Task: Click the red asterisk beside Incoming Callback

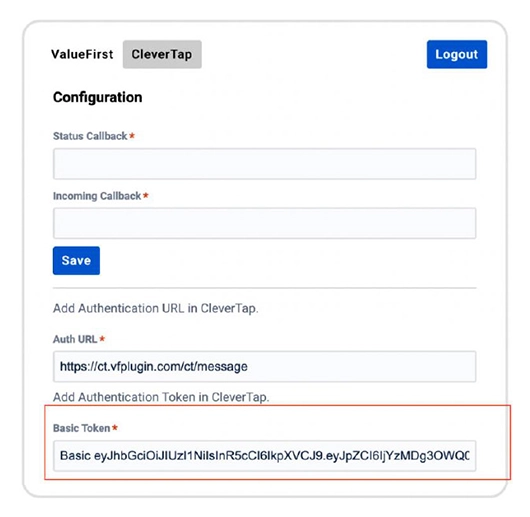Action: pyautogui.click(x=146, y=195)
